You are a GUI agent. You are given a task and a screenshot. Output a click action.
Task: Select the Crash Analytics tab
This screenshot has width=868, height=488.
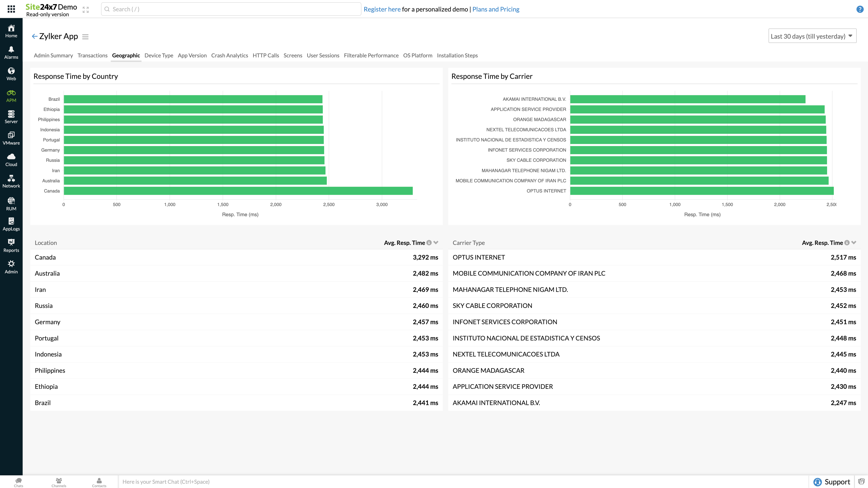pos(229,55)
